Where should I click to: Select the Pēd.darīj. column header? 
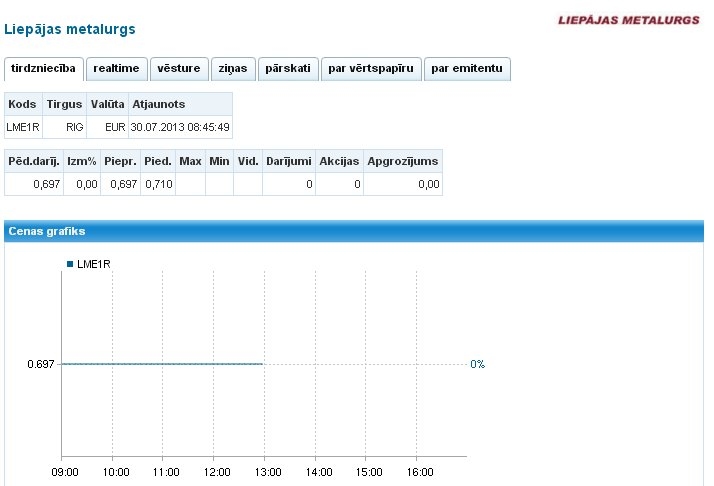coord(34,161)
